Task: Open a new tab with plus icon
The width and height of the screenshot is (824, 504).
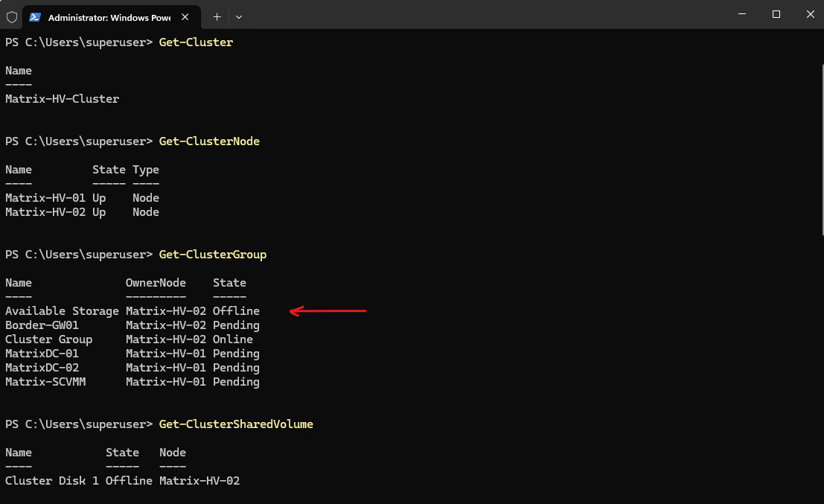Action: pyautogui.click(x=217, y=17)
